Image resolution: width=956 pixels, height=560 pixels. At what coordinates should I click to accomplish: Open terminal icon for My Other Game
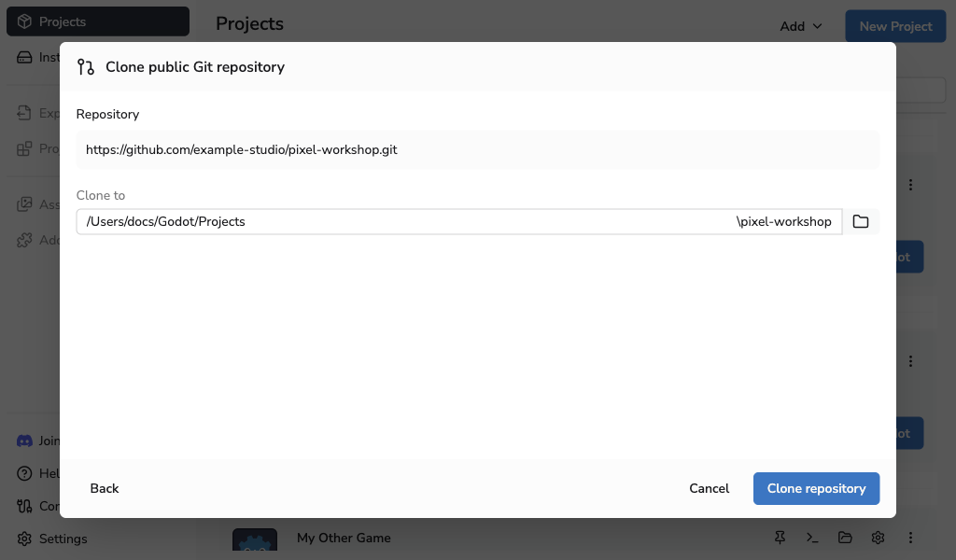(812, 538)
